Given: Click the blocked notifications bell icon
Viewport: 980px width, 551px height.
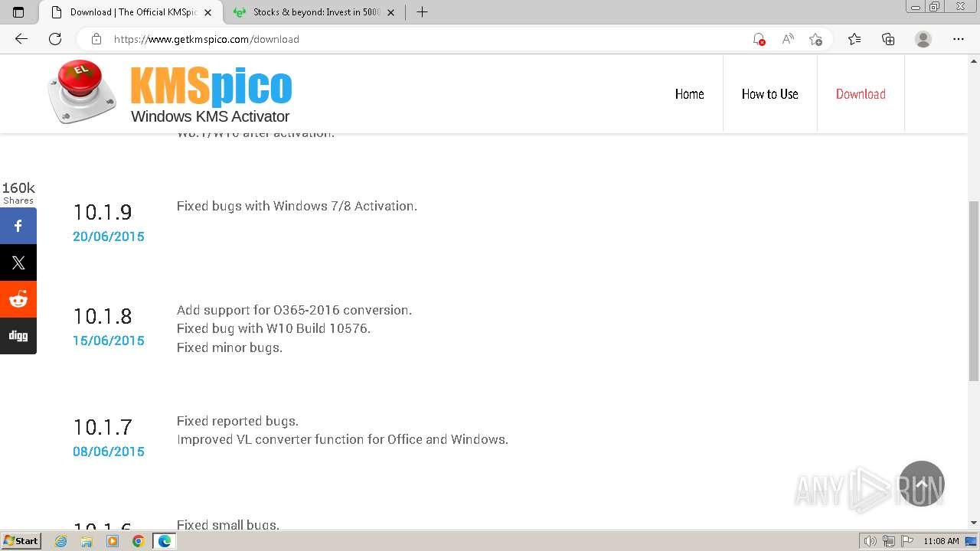Looking at the screenshot, I should (759, 39).
